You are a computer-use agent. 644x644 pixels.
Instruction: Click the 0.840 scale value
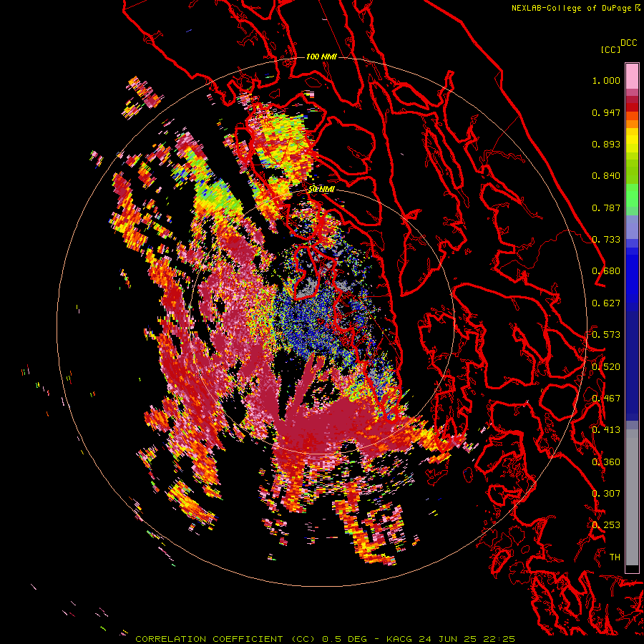606,176
